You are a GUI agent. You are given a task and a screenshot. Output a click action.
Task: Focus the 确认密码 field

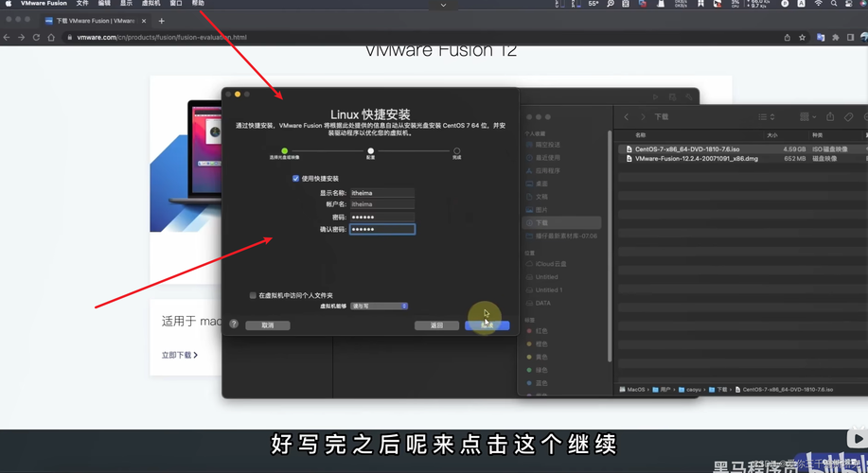click(x=382, y=229)
